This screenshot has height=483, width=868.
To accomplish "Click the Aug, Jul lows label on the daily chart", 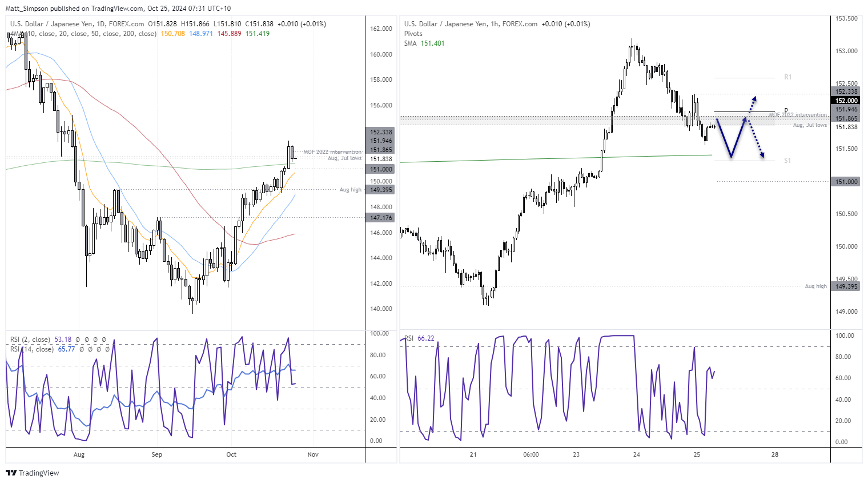I will coord(345,158).
